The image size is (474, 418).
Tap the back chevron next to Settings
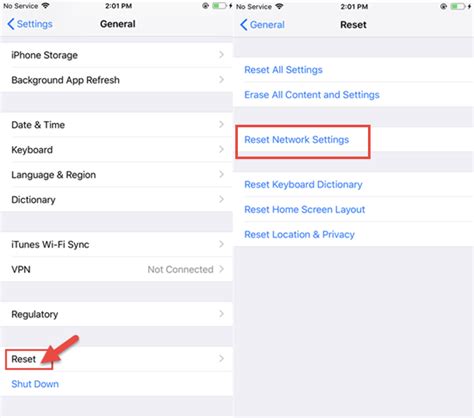[11, 24]
